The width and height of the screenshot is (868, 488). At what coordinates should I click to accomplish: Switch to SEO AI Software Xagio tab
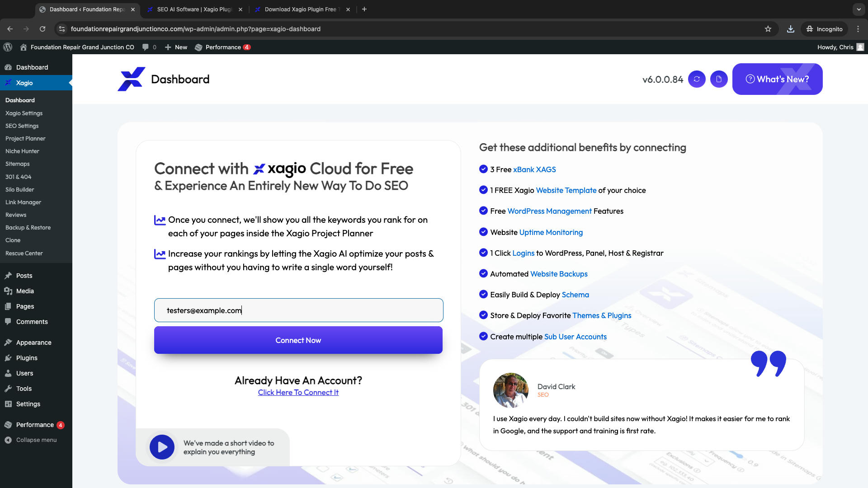pyautogui.click(x=194, y=9)
